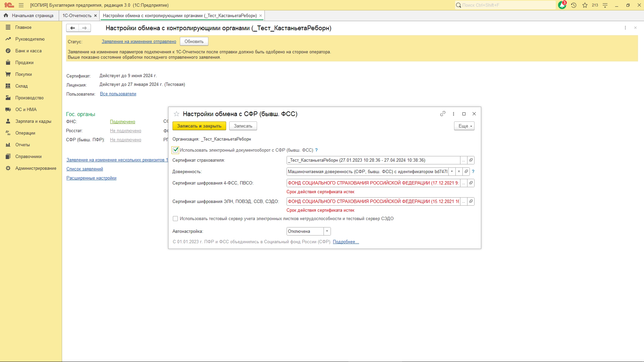
Task: Open Отчеты section in sidebar
Action: [x=22, y=145]
